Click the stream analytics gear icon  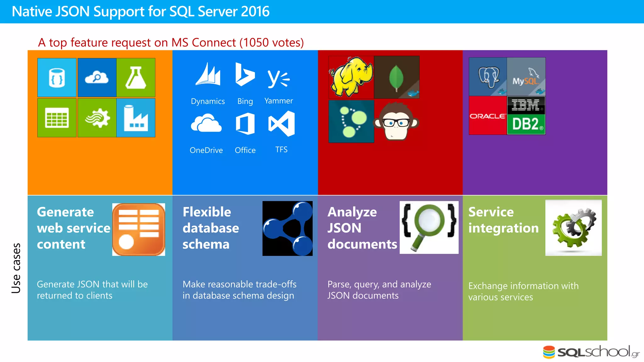point(97,118)
